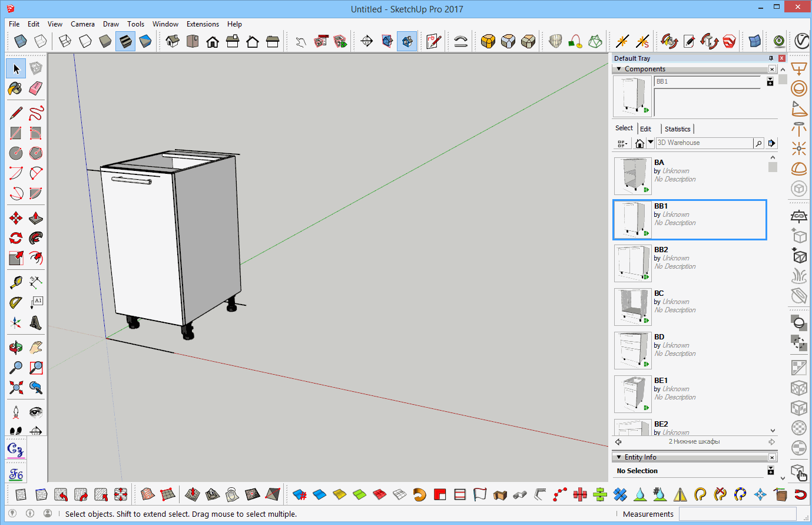Click the Zoom Extents icon
The image size is (812, 525).
(15, 387)
